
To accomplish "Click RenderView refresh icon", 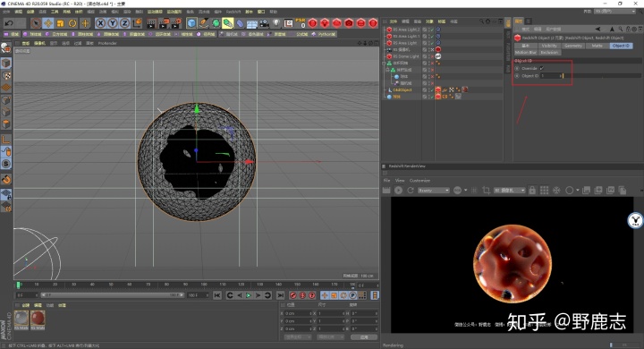I will [x=410, y=191].
